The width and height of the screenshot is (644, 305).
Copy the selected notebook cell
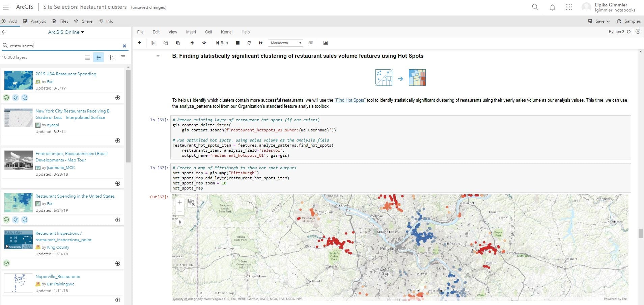(x=166, y=43)
